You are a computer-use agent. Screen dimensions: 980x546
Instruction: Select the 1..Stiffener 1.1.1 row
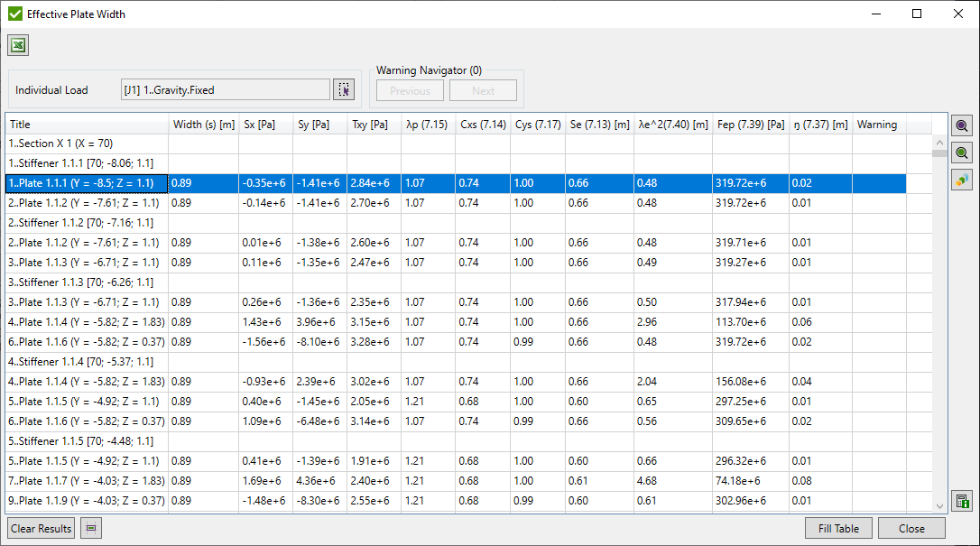point(86,163)
